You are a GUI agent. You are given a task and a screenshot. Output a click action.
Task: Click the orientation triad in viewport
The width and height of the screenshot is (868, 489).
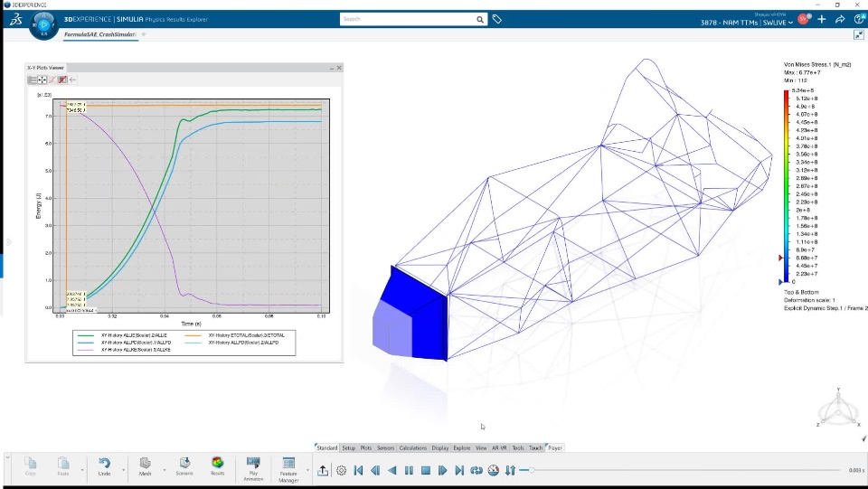(838, 409)
